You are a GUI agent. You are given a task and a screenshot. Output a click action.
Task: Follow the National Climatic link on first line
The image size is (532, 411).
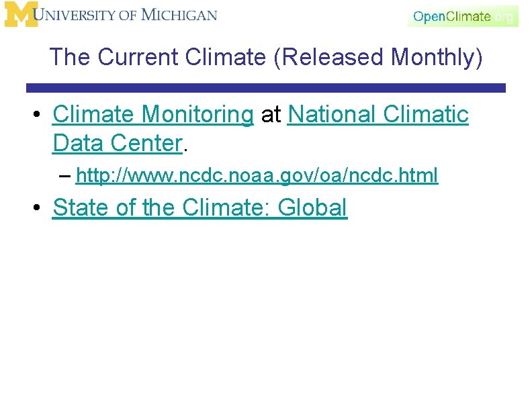pyautogui.click(x=378, y=114)
